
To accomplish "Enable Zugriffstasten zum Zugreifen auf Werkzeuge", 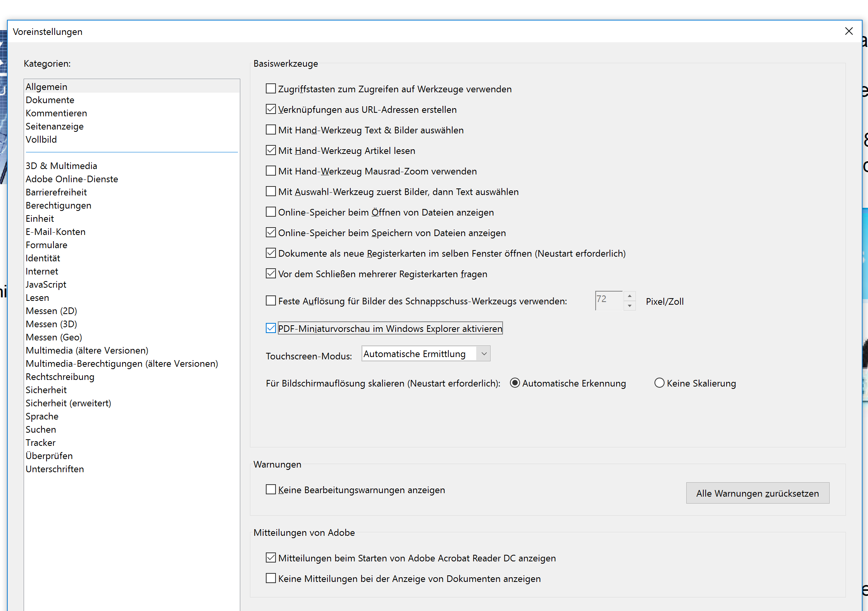I will 271,89.
